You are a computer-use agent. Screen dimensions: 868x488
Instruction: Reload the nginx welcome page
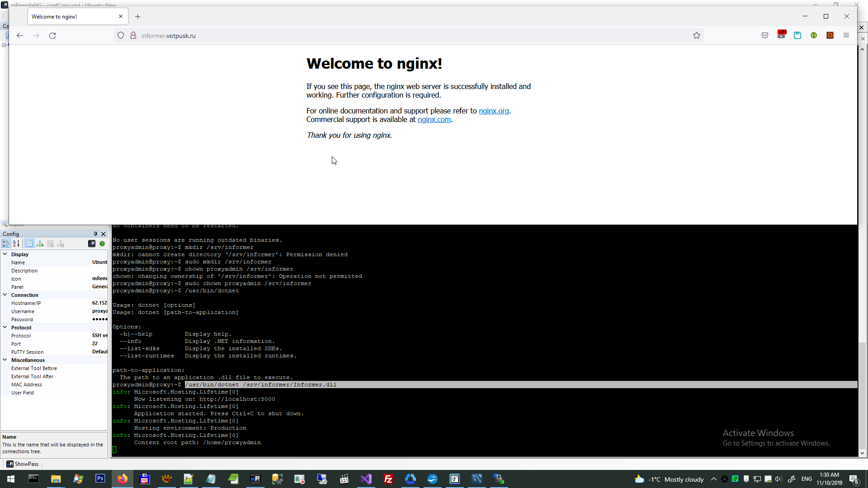[52, 36]
